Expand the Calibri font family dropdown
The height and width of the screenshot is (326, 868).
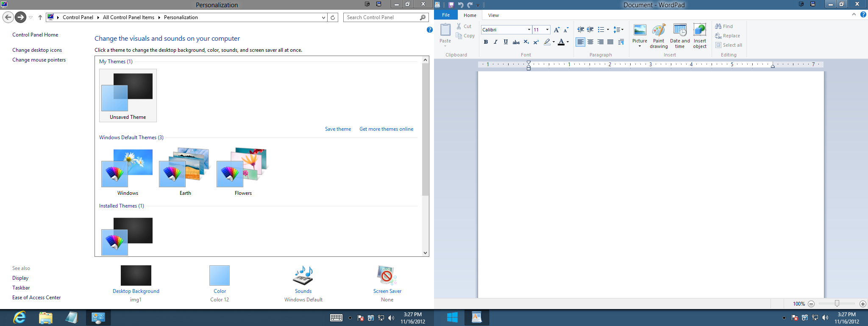coord(529,30)
